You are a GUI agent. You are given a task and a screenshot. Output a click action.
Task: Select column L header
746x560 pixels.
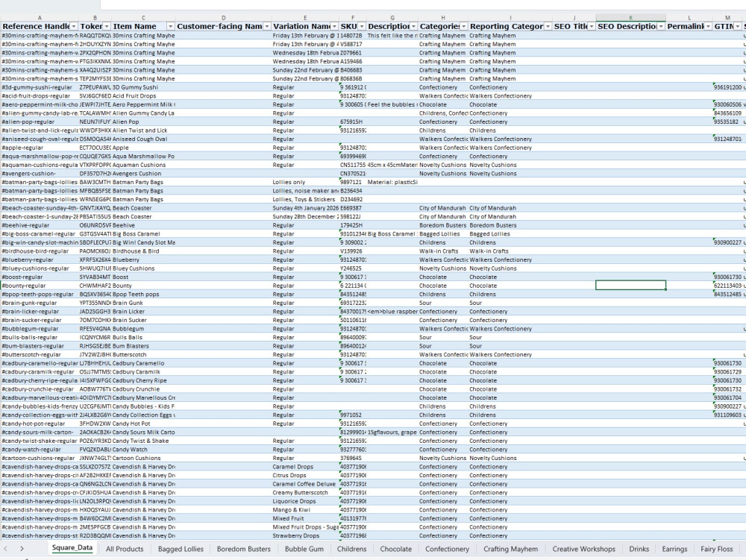coord(689,18)
